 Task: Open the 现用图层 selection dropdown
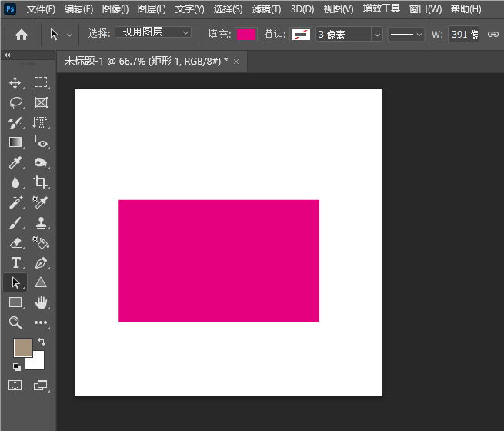coord(152,33)
